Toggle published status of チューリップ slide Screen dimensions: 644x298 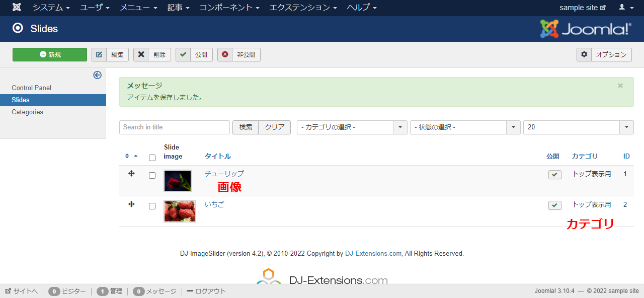(x=555, y=175)
